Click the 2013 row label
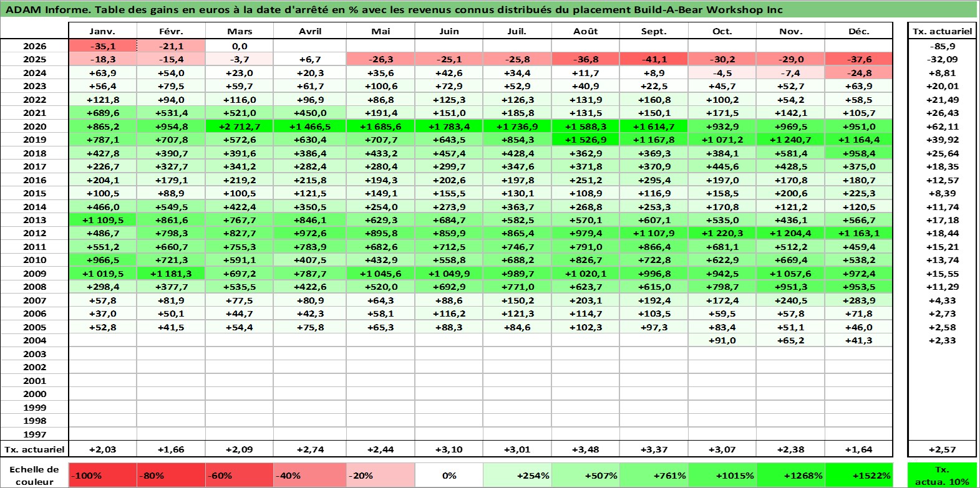 [34, 220]
